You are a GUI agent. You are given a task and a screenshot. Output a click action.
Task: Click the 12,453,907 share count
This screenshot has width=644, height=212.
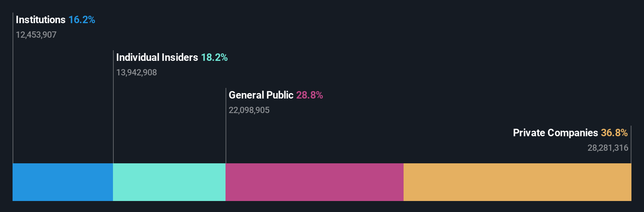click(x=36, y=35)
